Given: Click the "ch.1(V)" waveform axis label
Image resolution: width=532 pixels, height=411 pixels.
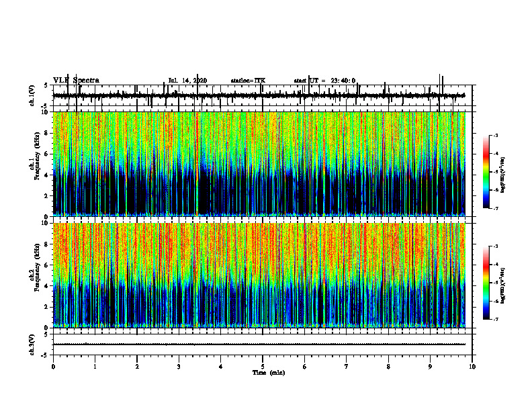Looking at the screenshot, I should click(32, 95).
